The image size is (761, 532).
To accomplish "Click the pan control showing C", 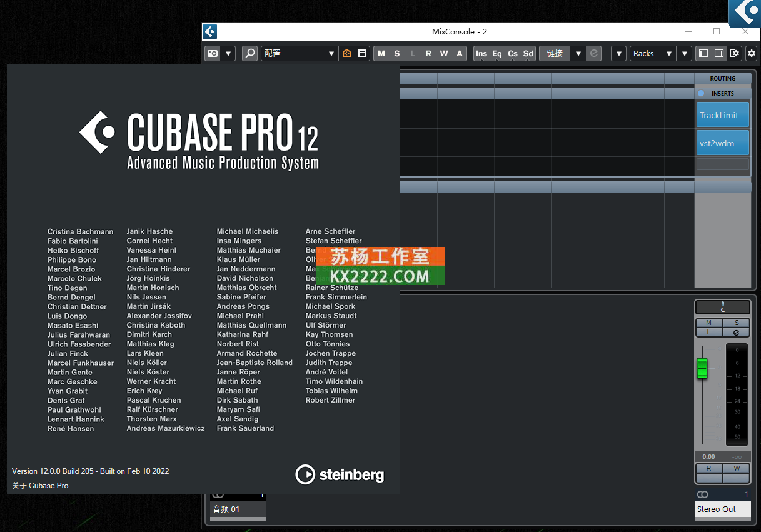I will point(723,307).
